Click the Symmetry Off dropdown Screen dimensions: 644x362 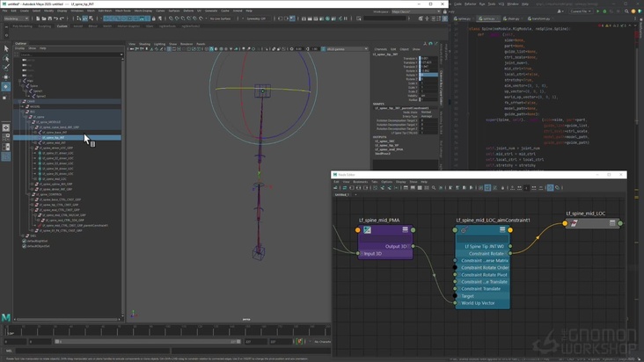pyautogui.click(x=255, y=18)
